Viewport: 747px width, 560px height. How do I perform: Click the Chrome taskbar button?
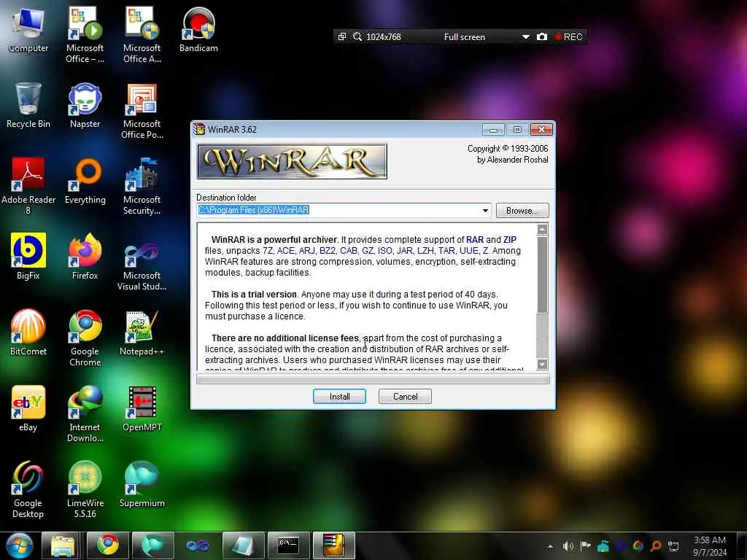tap(108, 545)
